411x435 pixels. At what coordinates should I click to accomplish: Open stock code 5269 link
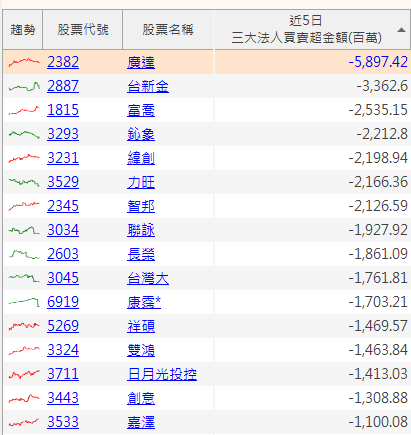pos(63,326)
